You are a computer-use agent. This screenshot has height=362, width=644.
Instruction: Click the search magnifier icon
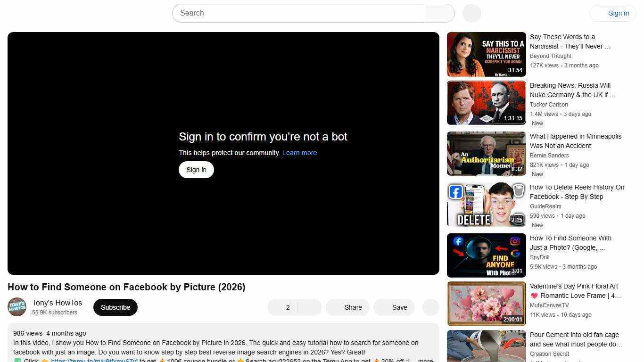point(439,13)
